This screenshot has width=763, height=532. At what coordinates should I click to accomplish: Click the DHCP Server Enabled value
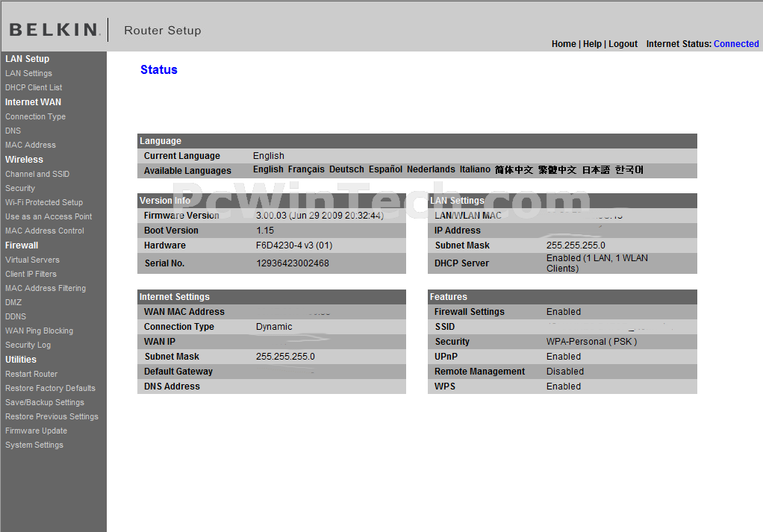pos(597,263)
